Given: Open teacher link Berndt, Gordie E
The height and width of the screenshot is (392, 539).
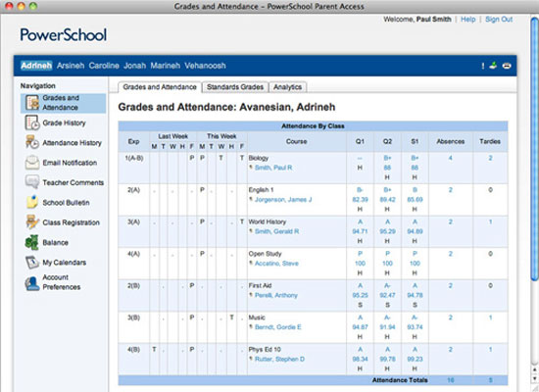Looking at the screenshot, I should tap(277, 327).
